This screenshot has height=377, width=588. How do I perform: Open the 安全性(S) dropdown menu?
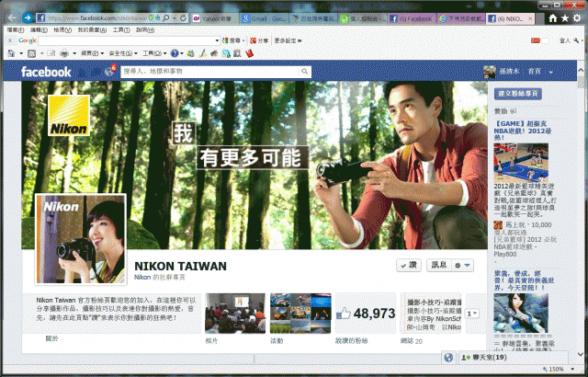[123, 53]
